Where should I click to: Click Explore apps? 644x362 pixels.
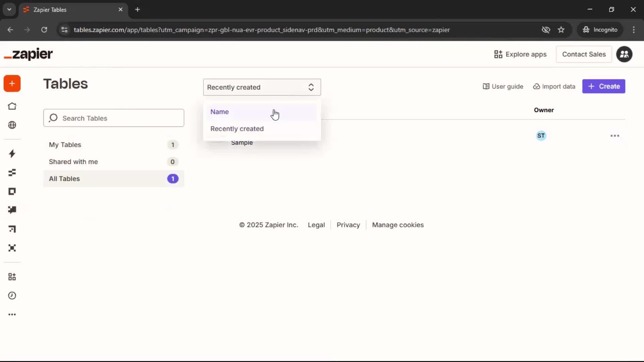520,54
